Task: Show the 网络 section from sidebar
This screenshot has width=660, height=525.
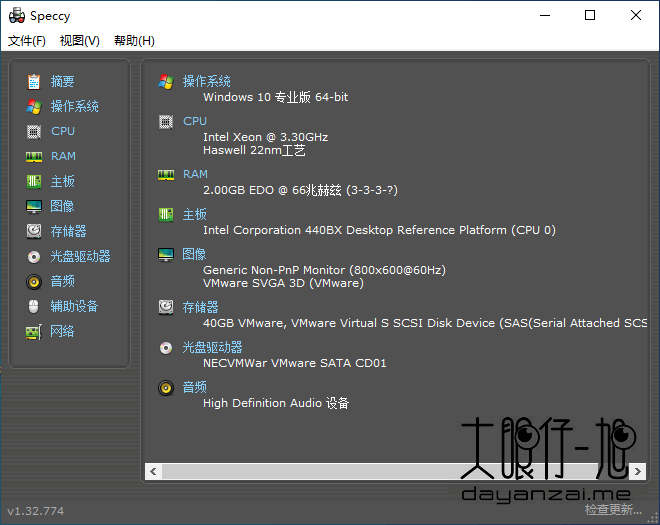Action: 62,331
